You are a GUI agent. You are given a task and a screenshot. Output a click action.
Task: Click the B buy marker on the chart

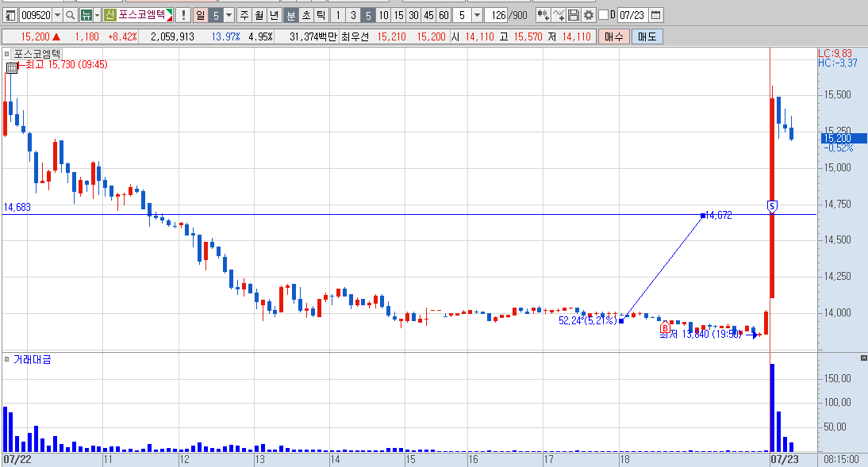pyautogui.click(x=665, y=328)
